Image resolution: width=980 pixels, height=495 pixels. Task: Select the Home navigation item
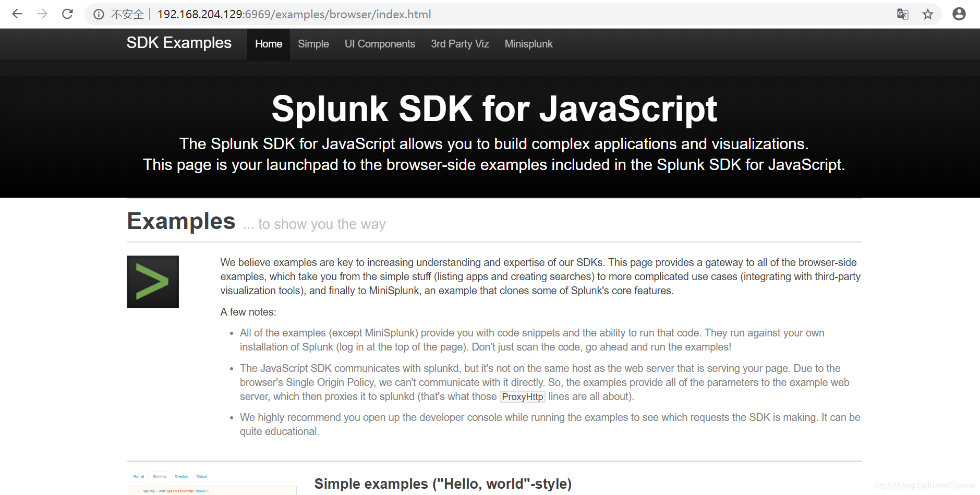click(x=268, y=44)
